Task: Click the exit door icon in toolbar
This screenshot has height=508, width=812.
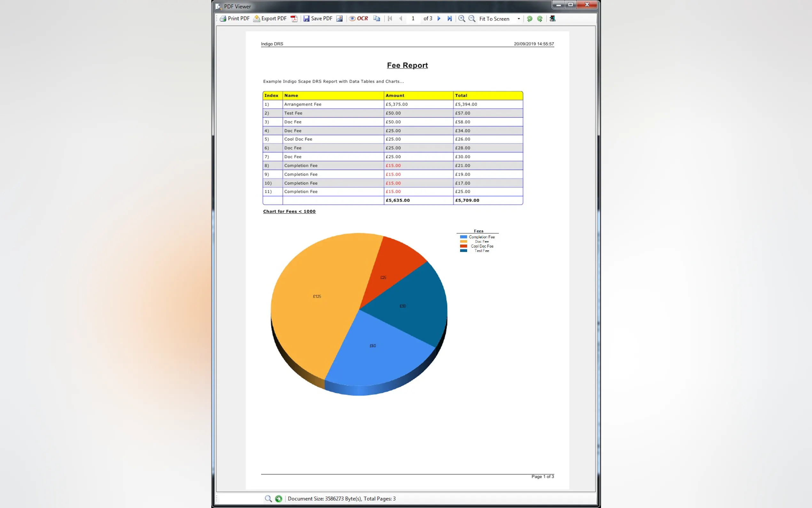Action: (552, 19)
